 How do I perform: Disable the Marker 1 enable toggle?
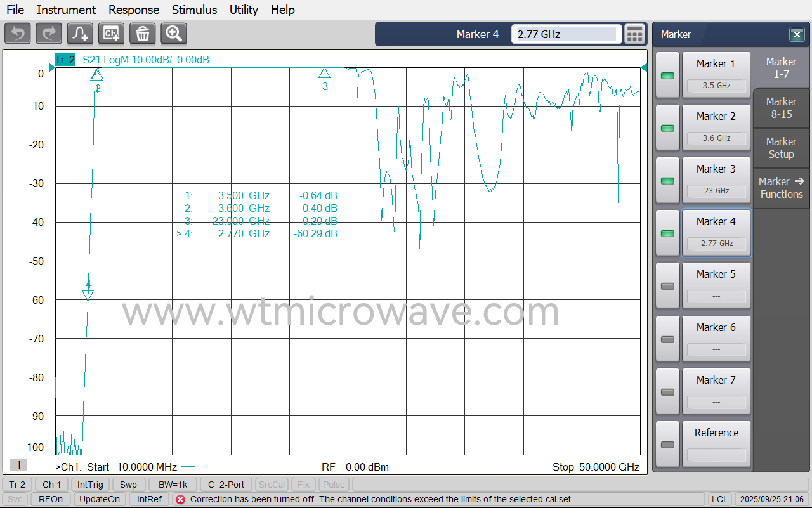coord(667,75)
